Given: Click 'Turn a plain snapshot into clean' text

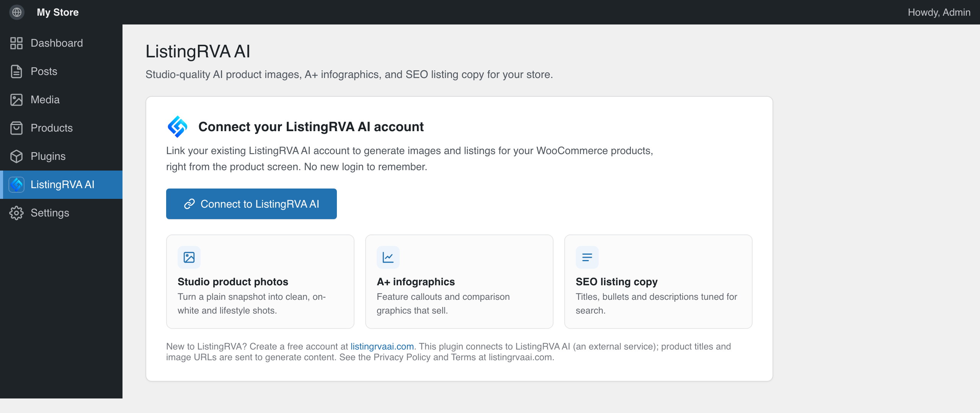Looking at the screenshot, I should click(252, 304).
